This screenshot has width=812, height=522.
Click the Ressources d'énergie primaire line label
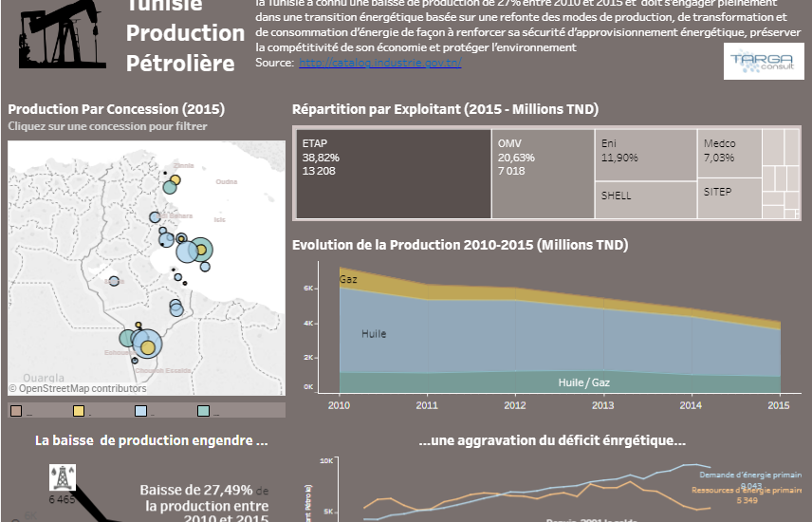(747, 490)
